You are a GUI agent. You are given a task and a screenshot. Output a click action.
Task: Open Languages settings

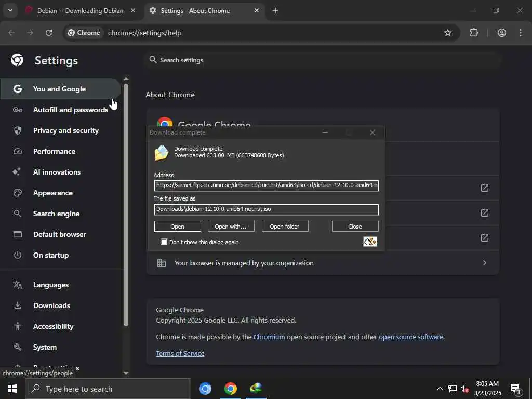coord(60,285)
